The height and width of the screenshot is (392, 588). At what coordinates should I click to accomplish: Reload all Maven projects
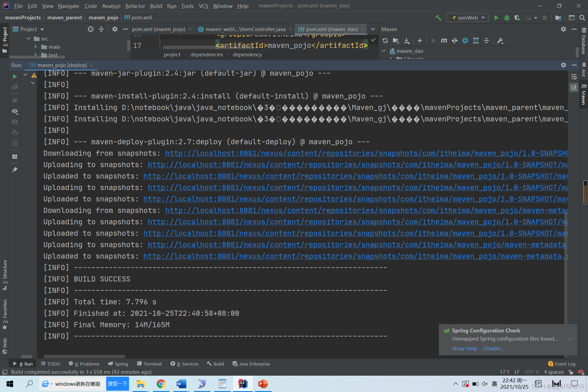click(385, 41)
